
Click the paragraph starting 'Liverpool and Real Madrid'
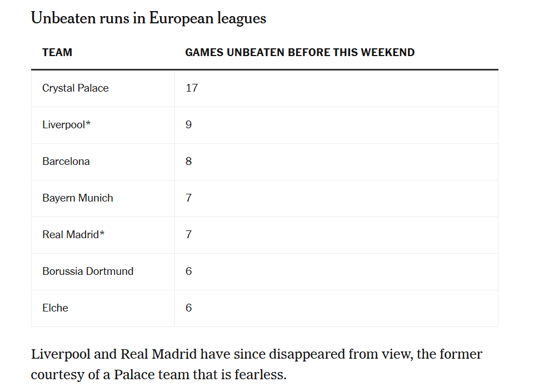[x=257, y=364]
